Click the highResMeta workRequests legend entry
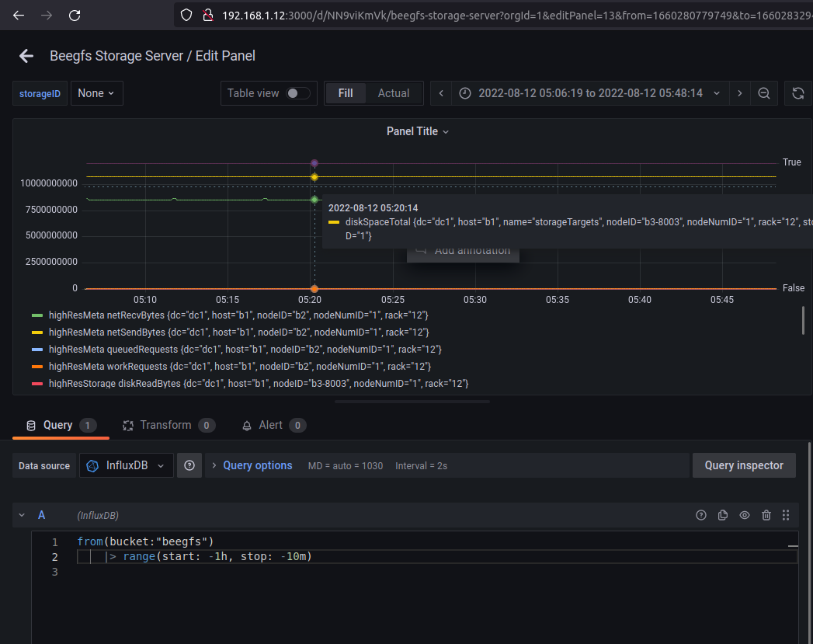 point(239,367)
